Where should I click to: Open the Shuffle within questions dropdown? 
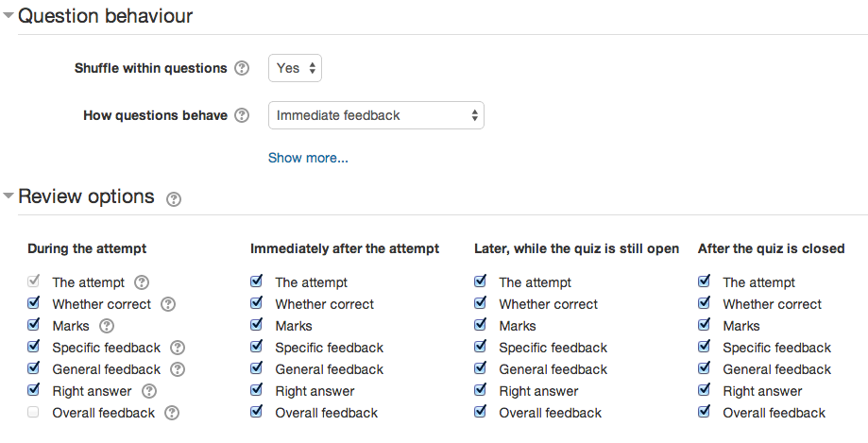tap(295, 68)
